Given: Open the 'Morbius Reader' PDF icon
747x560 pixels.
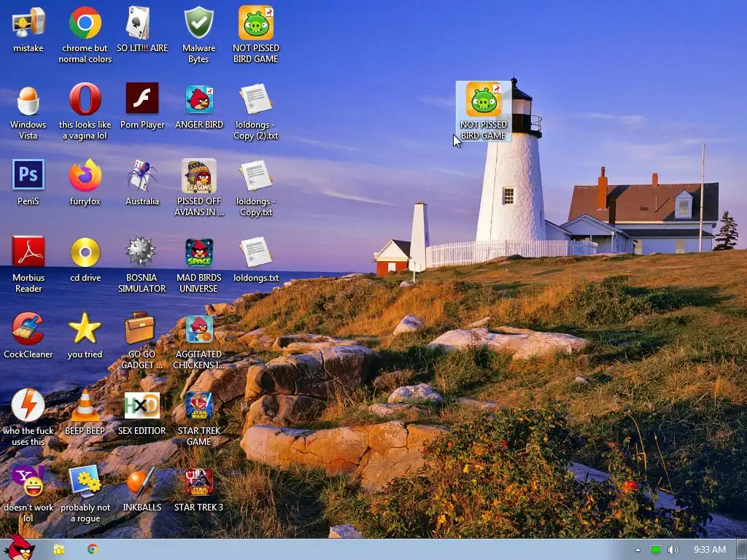Looking at the screenshot, I should [x=28, y=252].
